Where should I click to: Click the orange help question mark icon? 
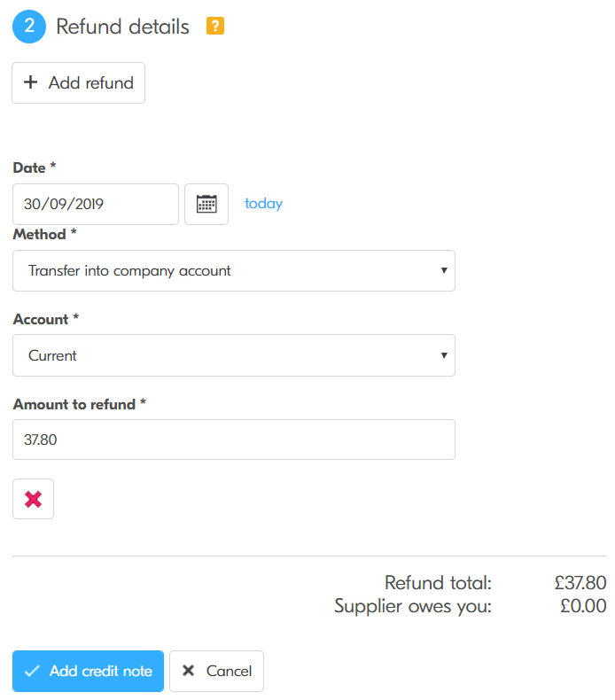click(215, 27)
